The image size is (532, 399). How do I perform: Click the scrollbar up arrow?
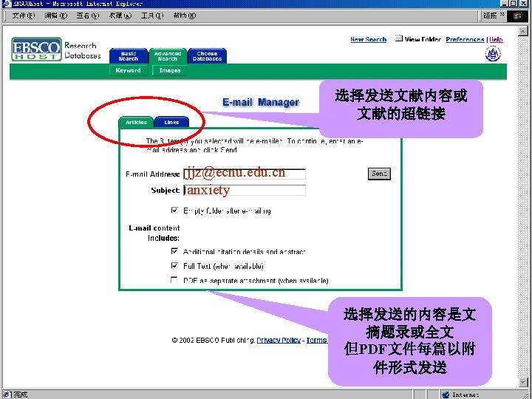(523, 31)
